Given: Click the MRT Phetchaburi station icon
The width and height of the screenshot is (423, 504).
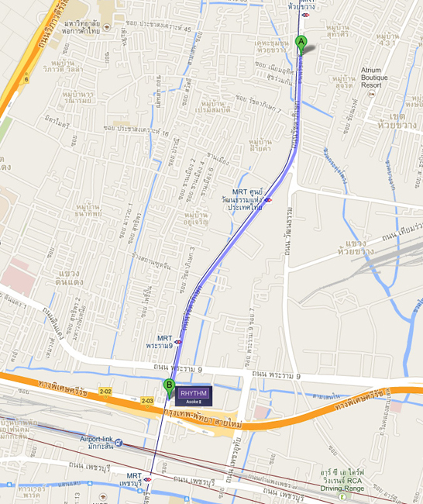Looking at the screenshot, I should coord(147,479).
